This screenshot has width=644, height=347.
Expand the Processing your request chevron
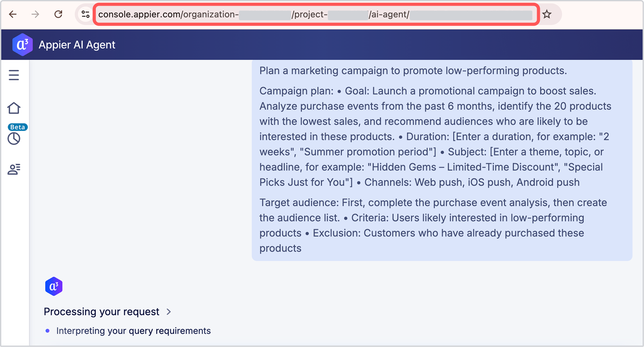coord(169,312)
